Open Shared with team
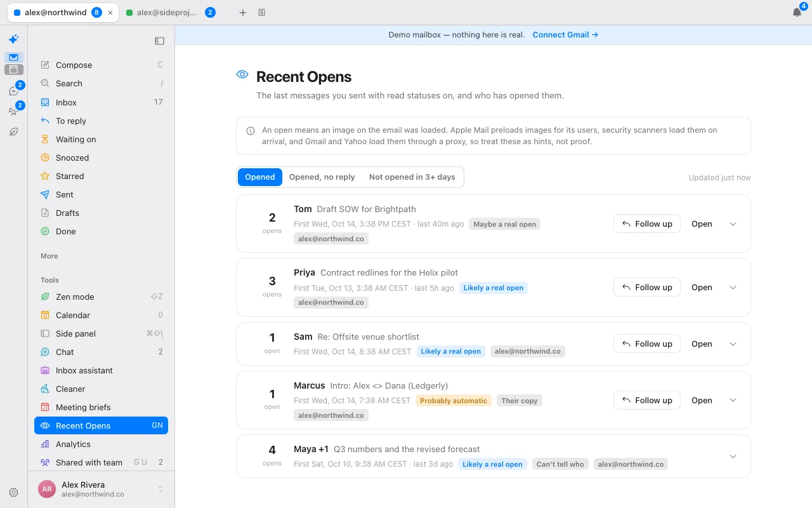 (x=101, y=462)
